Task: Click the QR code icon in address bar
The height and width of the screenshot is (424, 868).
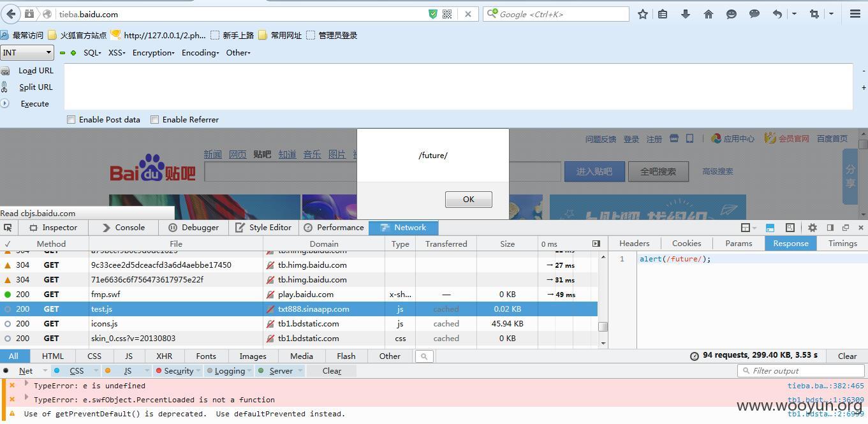Action: 447,14
